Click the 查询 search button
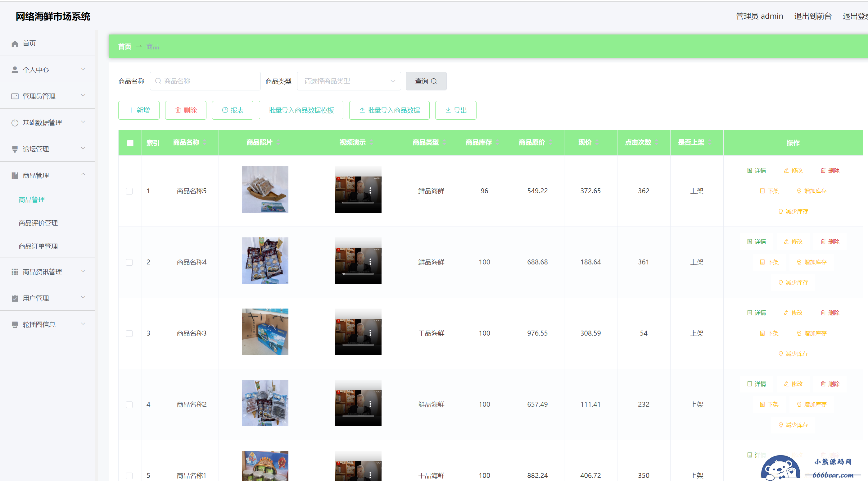Viewport: 868px width, 481px height. (x=426, y=81)
